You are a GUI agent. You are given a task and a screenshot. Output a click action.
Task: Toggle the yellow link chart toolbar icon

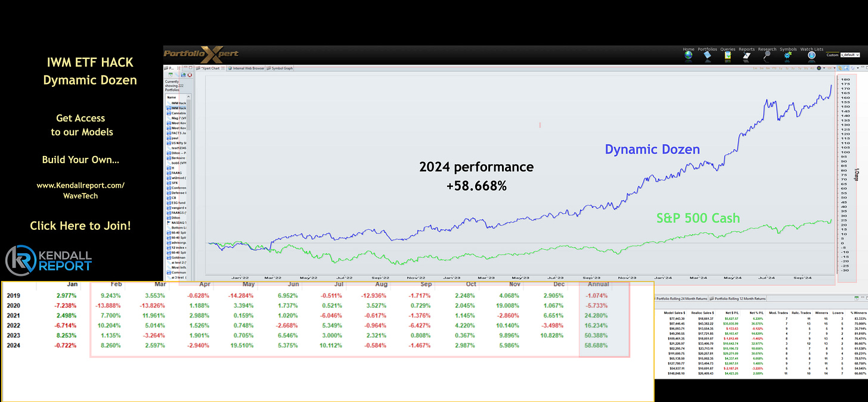point(840,68)
